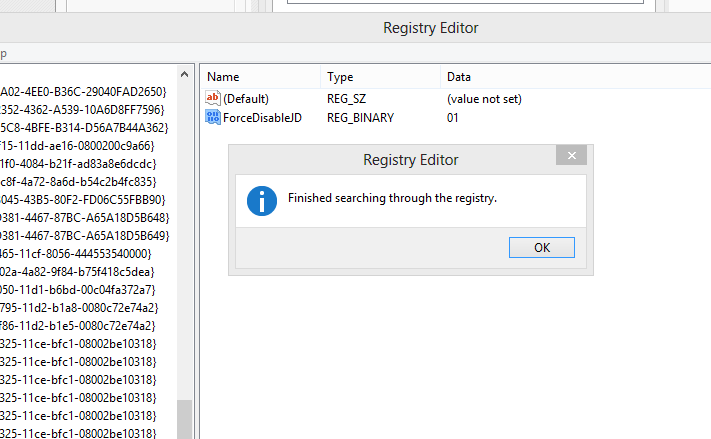Select the (Default) value name
Image resolution: width=711 pixels, height=439 pixels.
point(246,99)
